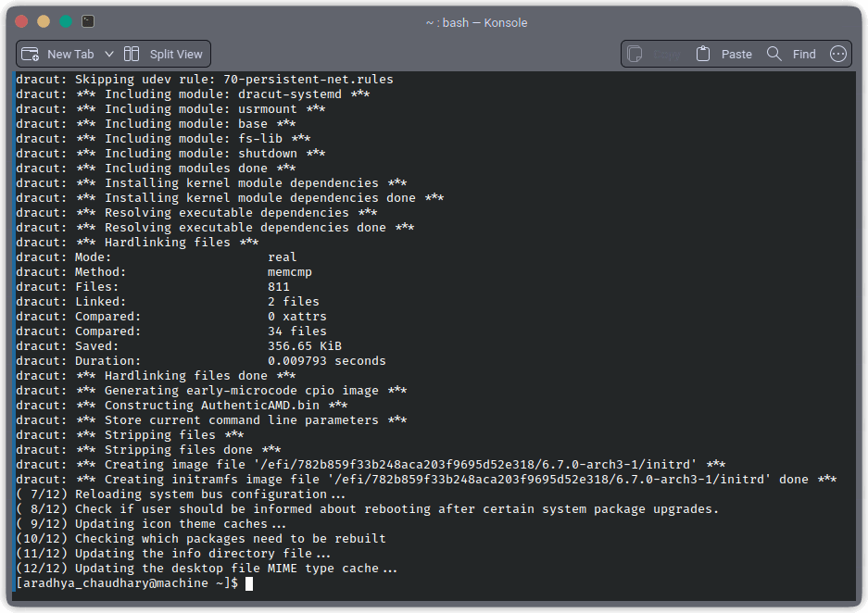Minimize Konsole using the yellow button
Image resolution: width=868 pixels, height=613 pixels.
pyautogui.click(x=44, y=21)
